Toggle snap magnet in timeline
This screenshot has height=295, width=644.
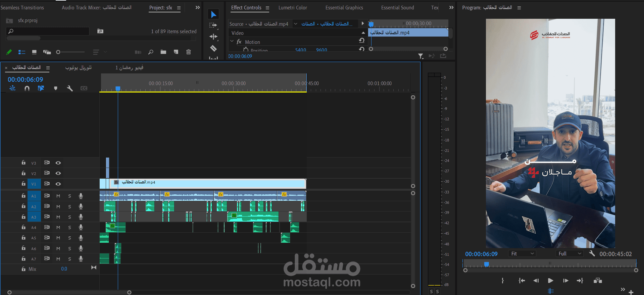coord(27,88)
